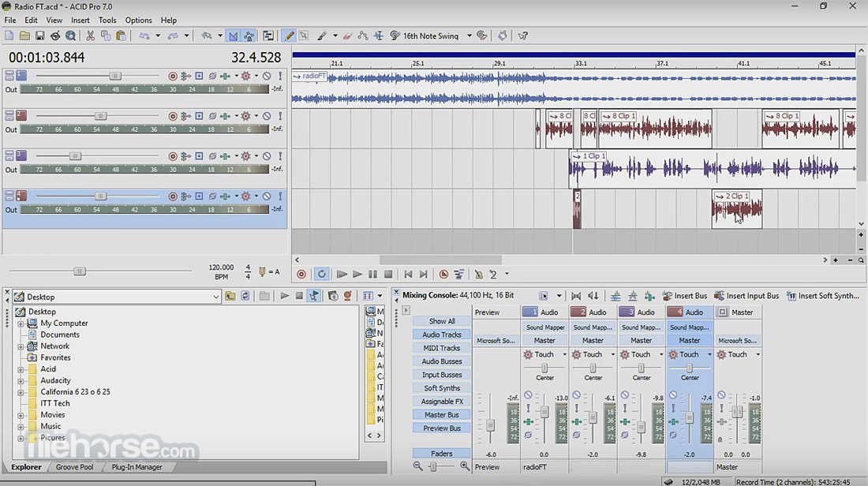Click the Audio Busses button
This screenshot has height=486, width=868.
(442, 361)
